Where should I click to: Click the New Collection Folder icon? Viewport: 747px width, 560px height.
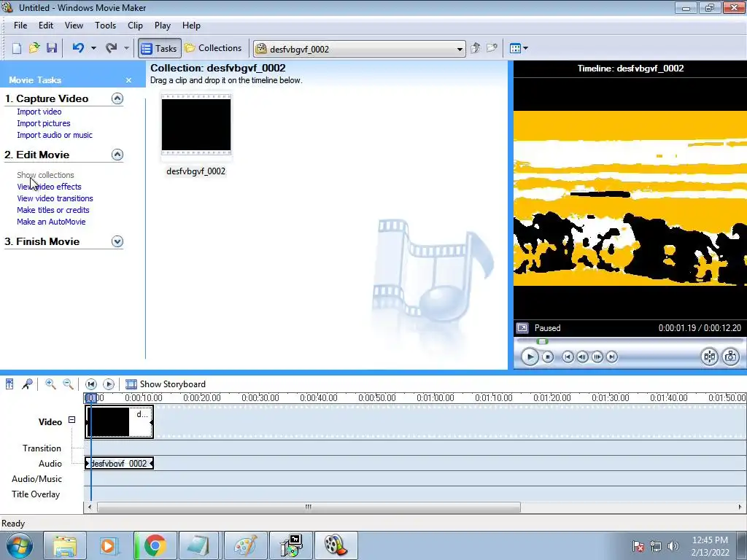[x=492, y=48]
